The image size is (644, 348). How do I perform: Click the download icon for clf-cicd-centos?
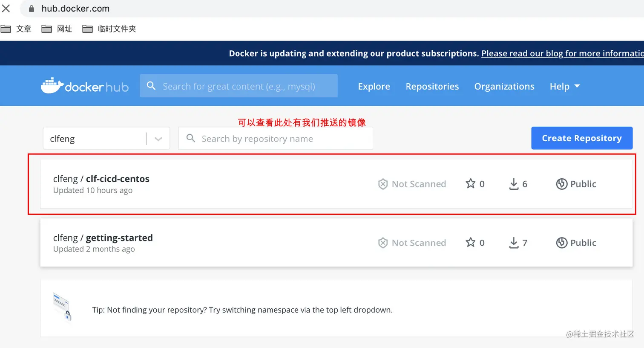tap(514, 184)
